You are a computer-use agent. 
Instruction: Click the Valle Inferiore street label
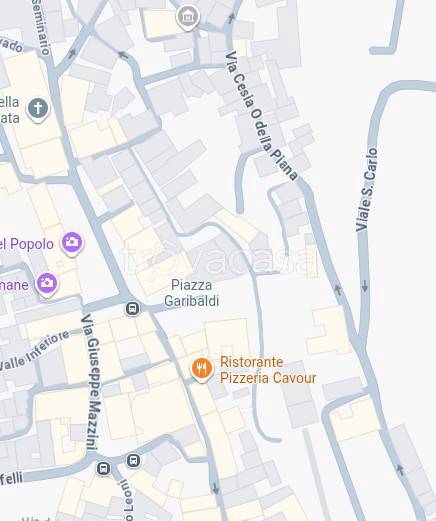(x=35, y=351)
